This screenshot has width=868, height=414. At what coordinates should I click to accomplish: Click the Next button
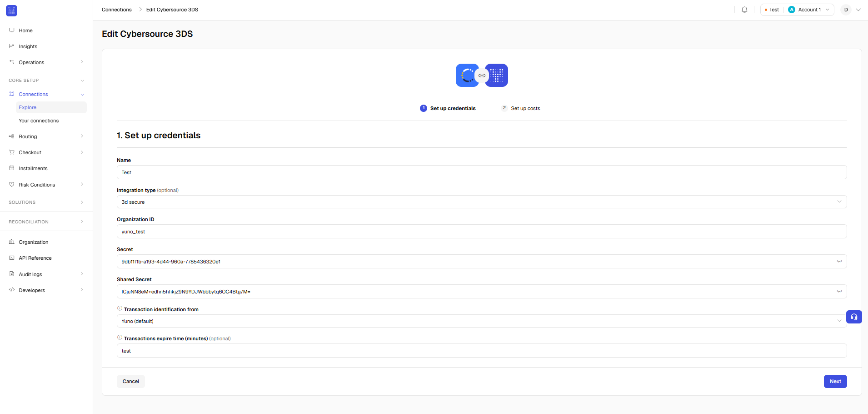(835, 381)
